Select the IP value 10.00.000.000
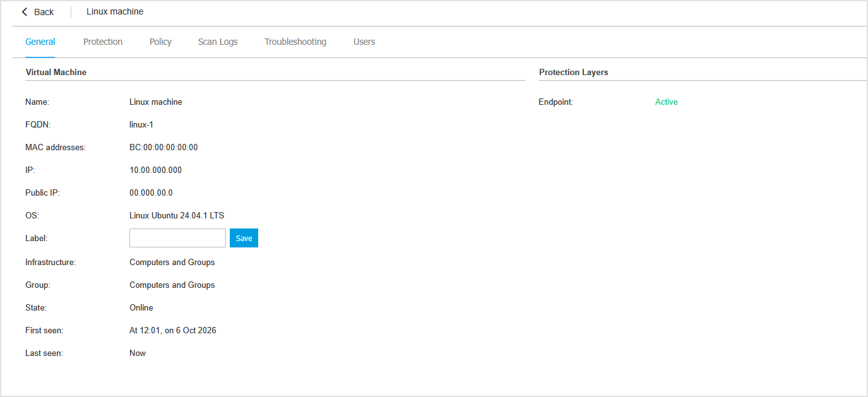 (156, 170)
